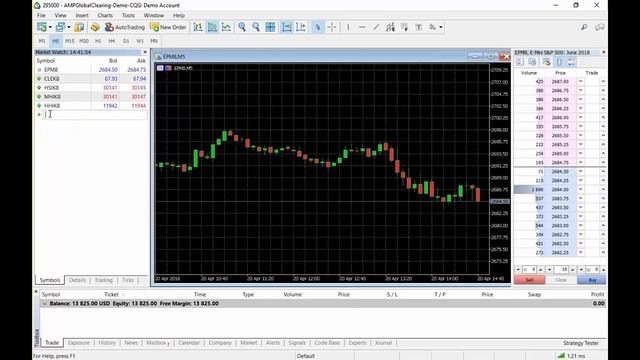This screenshot has width=640, height=360.
Task: Click the folder-with-star Navigator icon
Action: pyautogui.click(x=79, y=27)
